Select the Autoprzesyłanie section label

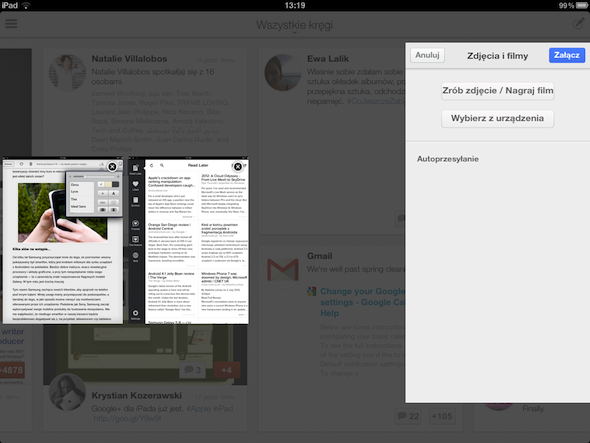pyautogui.click(x=448, y=159)
